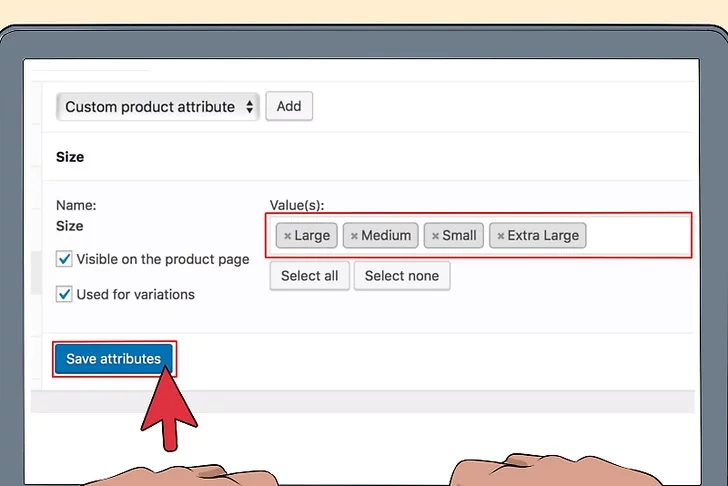Click the Select none button
This screenshot has height=486, width=728.
[x=403, y=276]
